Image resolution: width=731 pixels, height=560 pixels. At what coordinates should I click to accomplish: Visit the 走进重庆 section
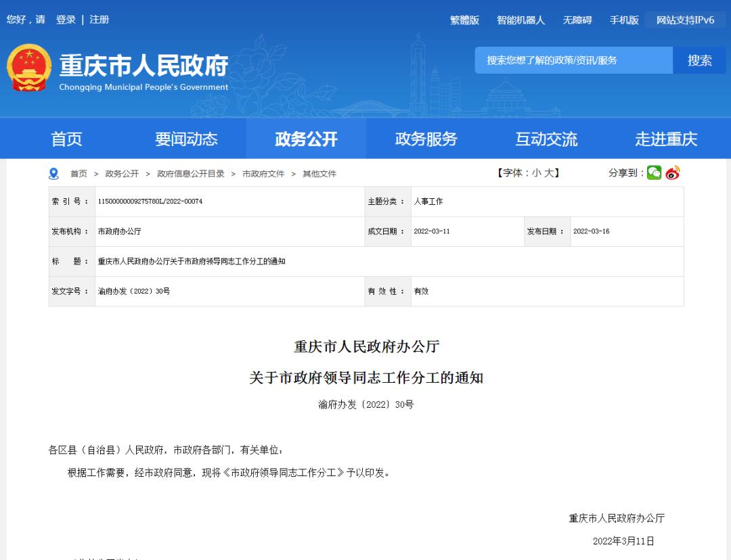666,139
